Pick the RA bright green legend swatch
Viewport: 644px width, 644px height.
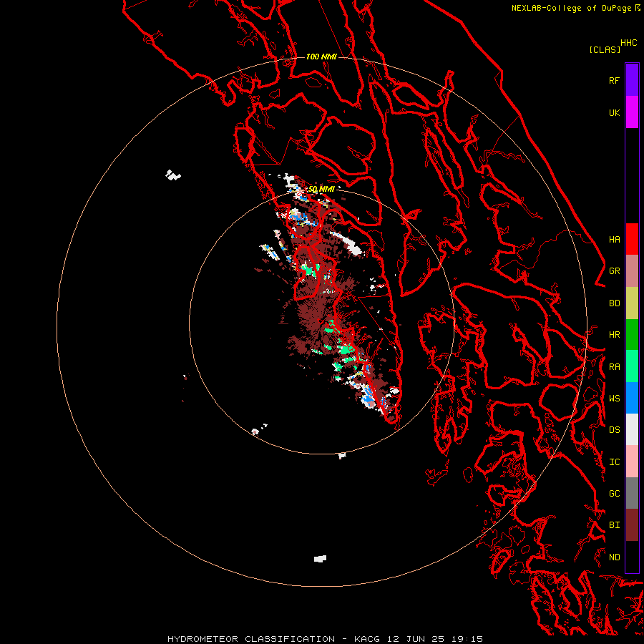coord(632,366)
